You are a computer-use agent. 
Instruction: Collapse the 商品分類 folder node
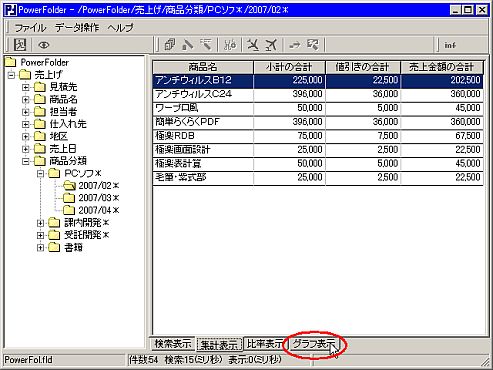click(x=26, y=161)
